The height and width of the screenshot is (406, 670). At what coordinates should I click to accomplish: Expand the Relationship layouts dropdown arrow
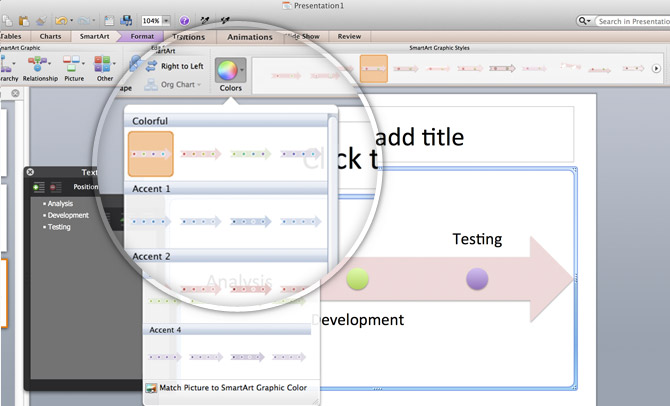click(x=50, y=64)
